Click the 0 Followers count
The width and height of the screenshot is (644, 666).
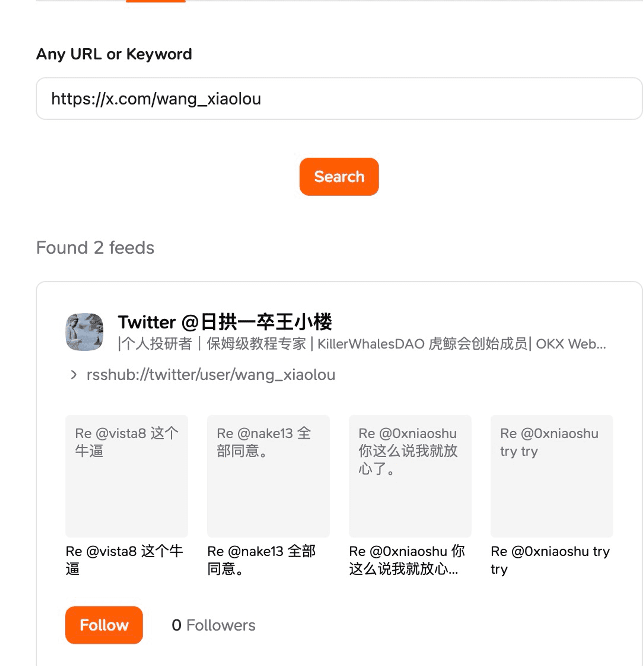tap(213, 625)
